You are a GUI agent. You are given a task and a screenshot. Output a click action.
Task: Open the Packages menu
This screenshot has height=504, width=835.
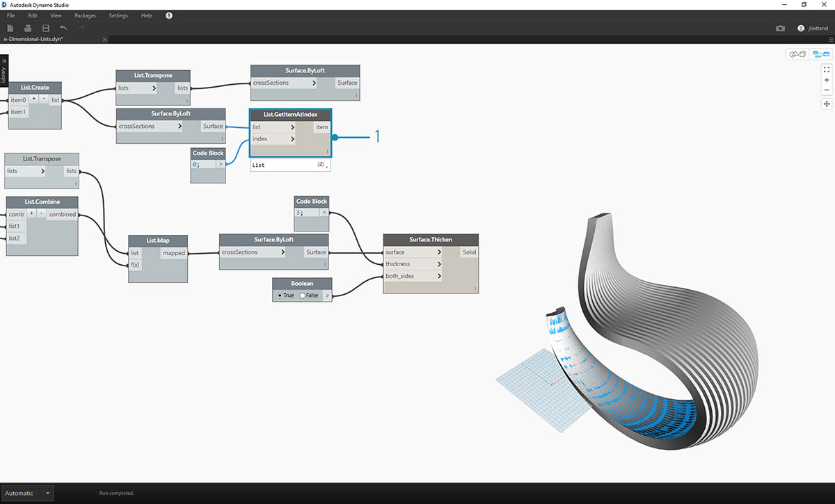pyautogui.click(x=86, y=15)
